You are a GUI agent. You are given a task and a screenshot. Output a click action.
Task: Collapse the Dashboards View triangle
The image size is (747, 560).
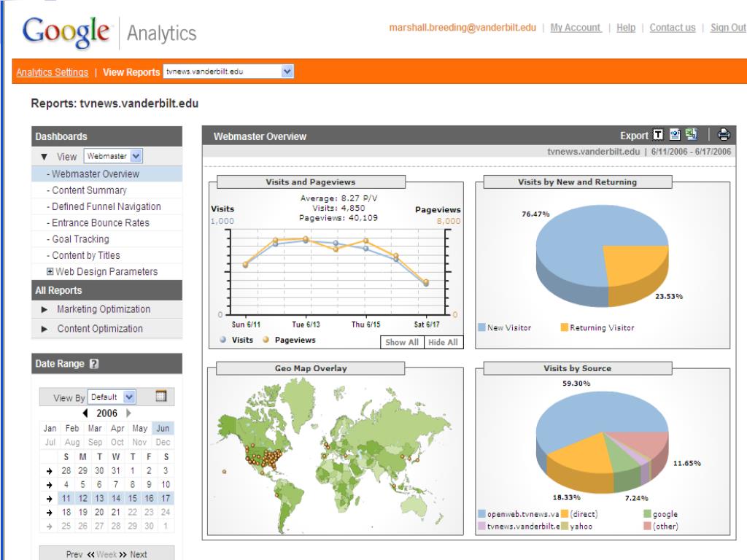pos(44,157)
